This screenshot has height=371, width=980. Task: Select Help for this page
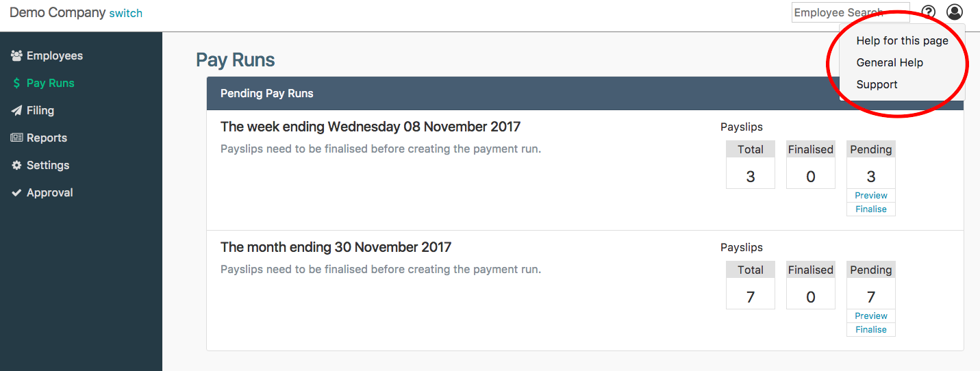(x=902, y=41)
